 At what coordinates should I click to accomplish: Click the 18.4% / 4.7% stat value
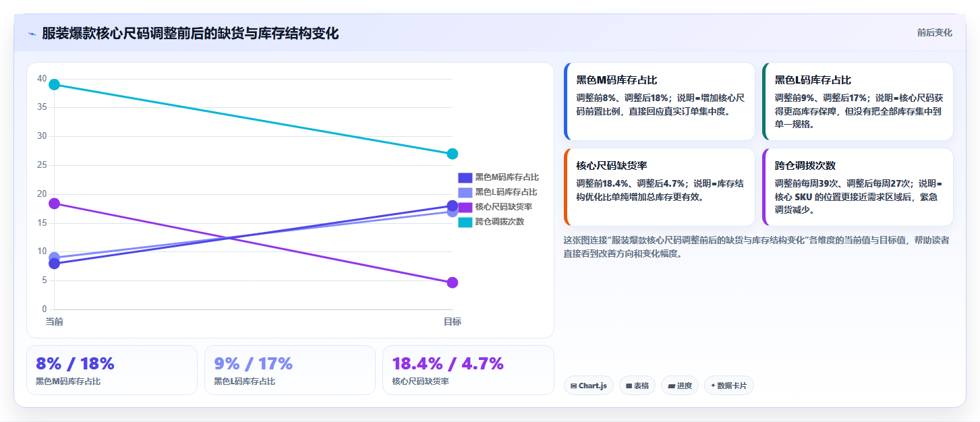[x=448, y=364]
